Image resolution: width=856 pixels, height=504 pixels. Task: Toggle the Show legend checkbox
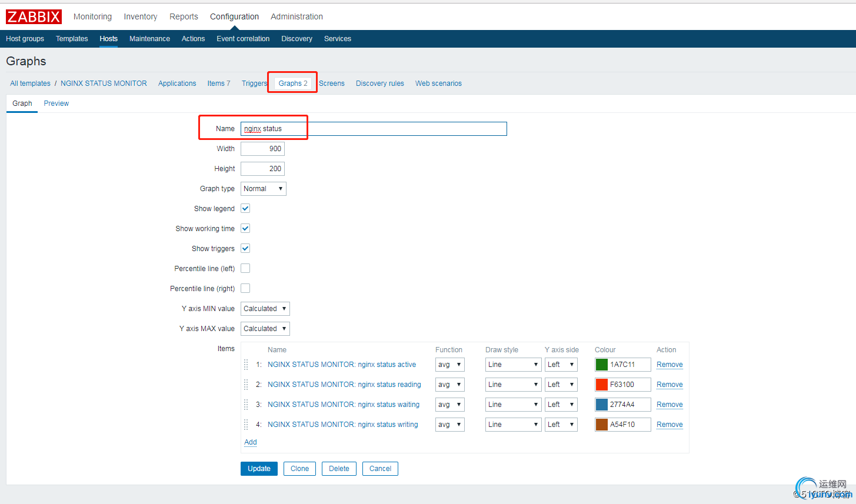pyautogui.click(x=245, y=208)
